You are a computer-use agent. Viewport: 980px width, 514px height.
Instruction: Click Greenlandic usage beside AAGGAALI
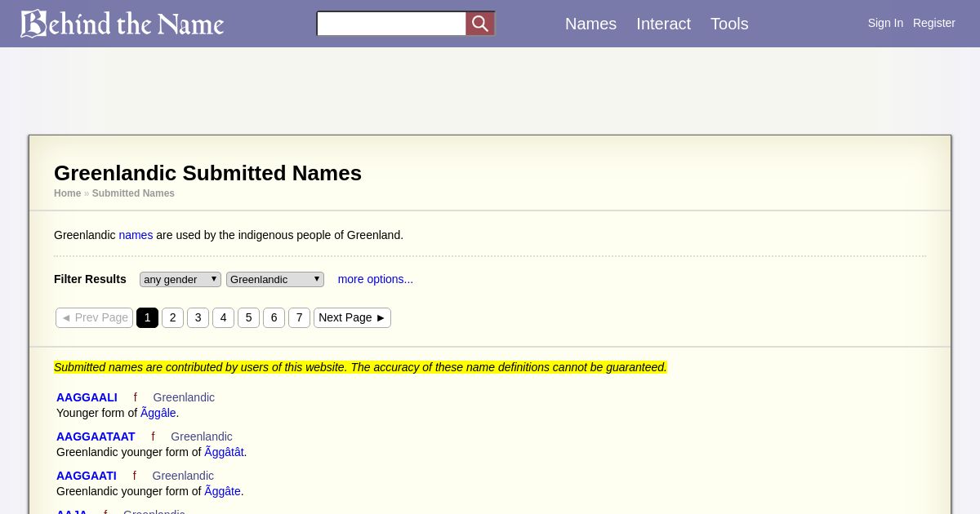[184, 397]
